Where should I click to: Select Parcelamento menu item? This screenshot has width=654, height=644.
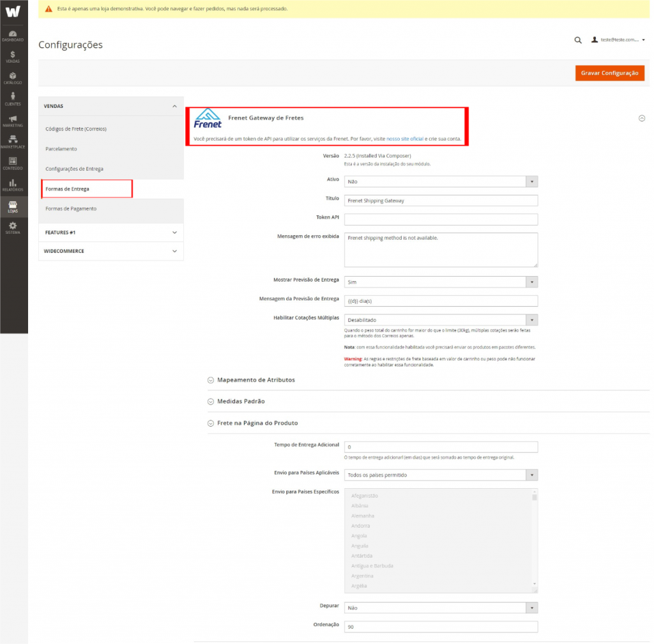[x=61, y=149]
